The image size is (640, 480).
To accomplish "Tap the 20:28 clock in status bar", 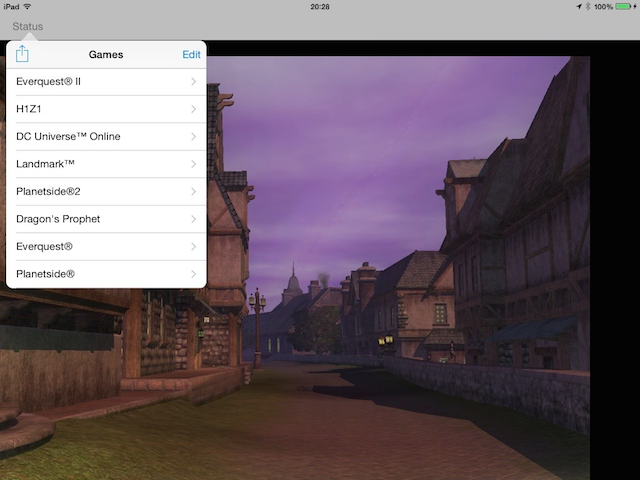I will click(320, 7).
